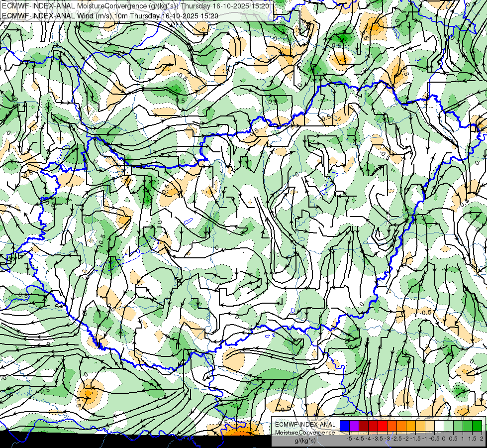
Task: Click the legend swatch between -4.5 and -4
Action: (x=364, y=426)
